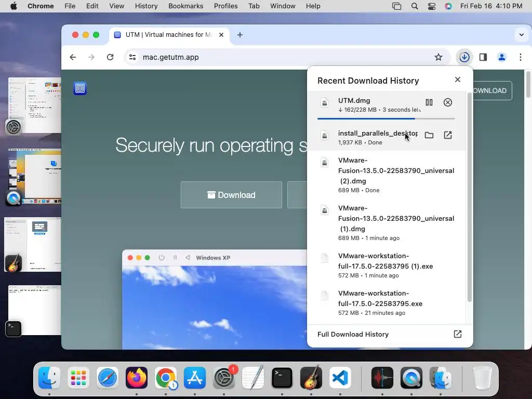Expand the tab search dropdown

click(521, 35)
